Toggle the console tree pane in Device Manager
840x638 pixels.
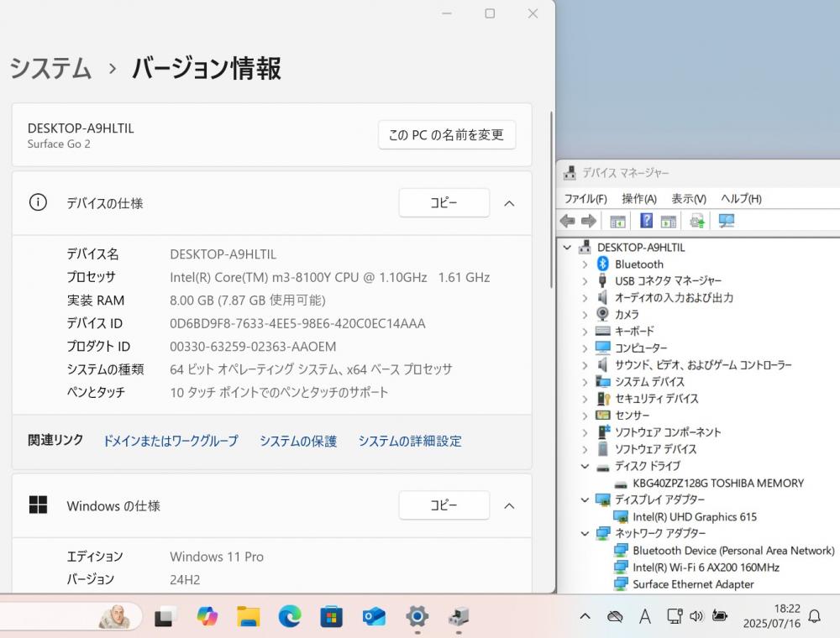coord(617,221)
